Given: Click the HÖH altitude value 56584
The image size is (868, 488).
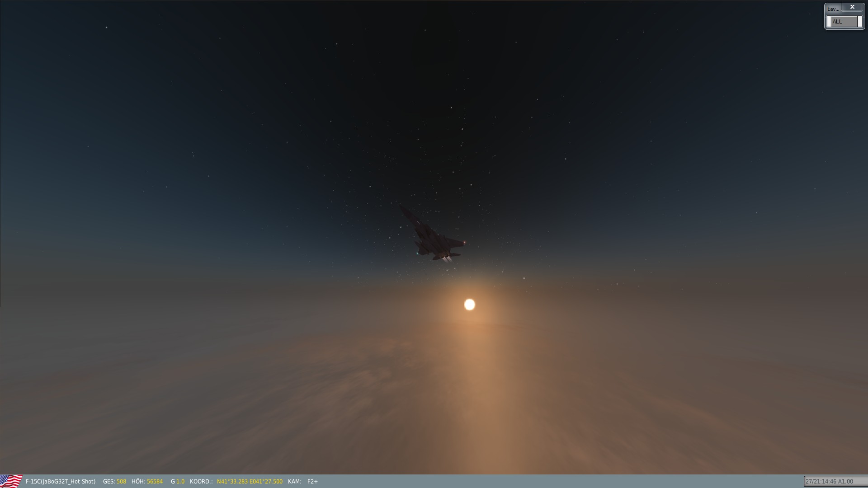Looking at the screenshot, I should click(155, 482).
